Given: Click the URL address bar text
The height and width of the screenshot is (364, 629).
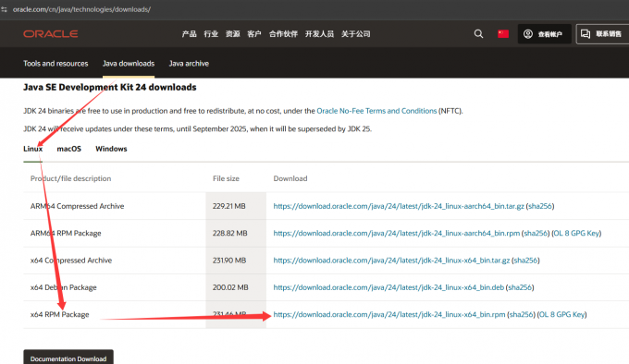Looking at the screenshot, I should pos(81,9).
